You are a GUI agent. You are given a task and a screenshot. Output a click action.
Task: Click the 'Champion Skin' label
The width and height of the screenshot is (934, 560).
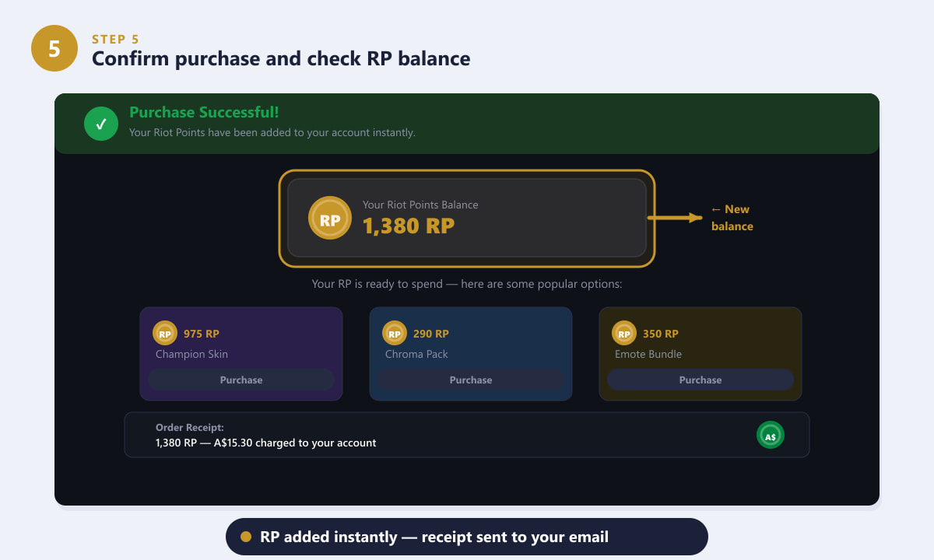tap(191, 354)
